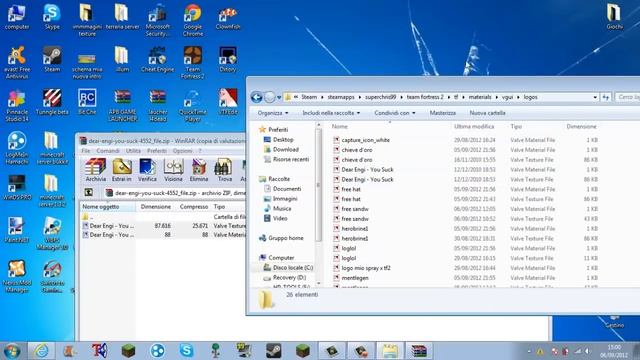Click the Masterizza button in Explorer
This screenshot has width=640, height=360.
tap(442, 113)
